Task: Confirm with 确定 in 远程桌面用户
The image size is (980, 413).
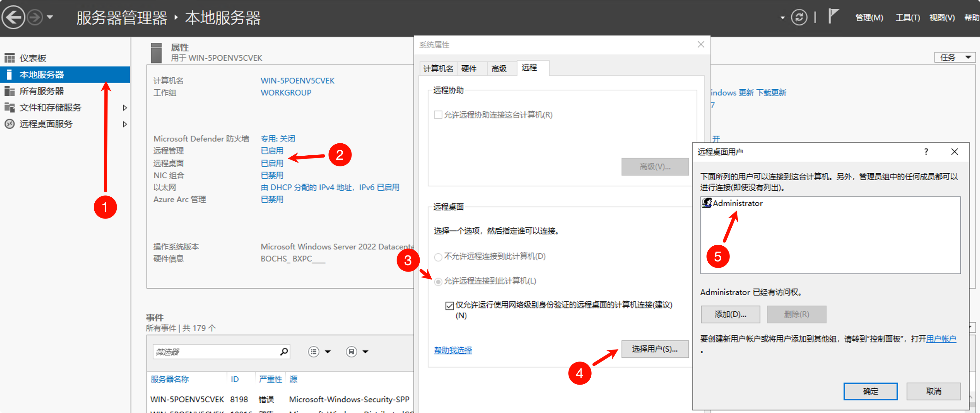Action: point(871,391)
